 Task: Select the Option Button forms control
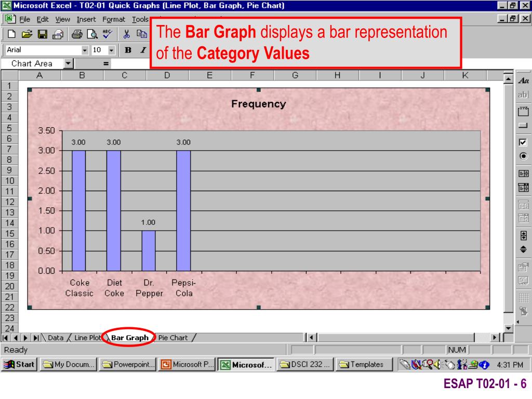click(x=523, y=156)
